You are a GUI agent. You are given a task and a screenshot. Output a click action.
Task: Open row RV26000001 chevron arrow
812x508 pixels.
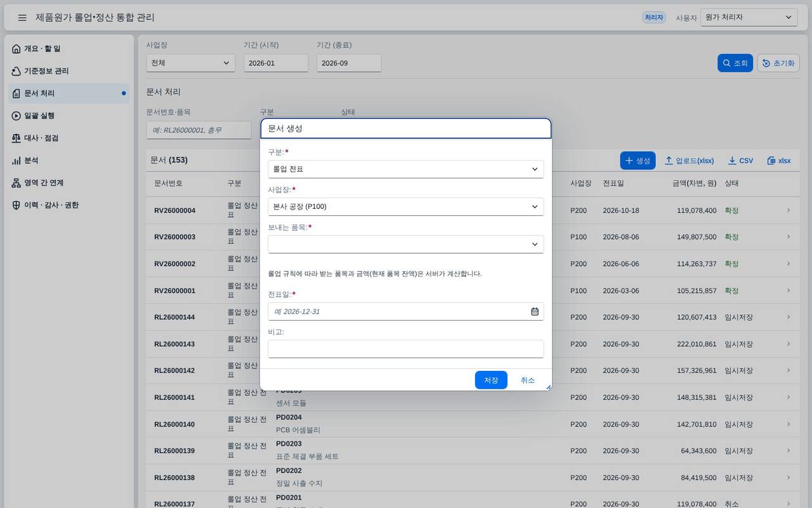pos(789,290)
